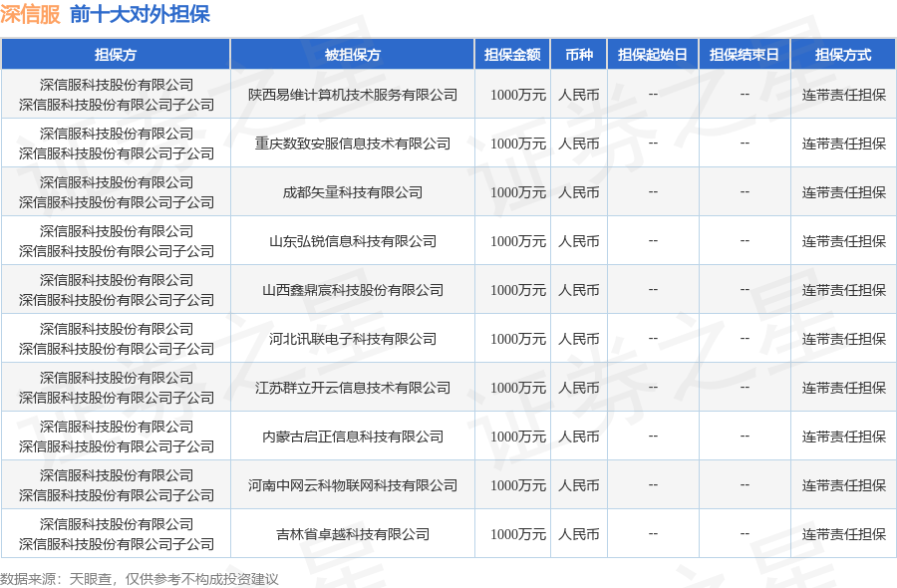Select the 担保方 column header

116,55
